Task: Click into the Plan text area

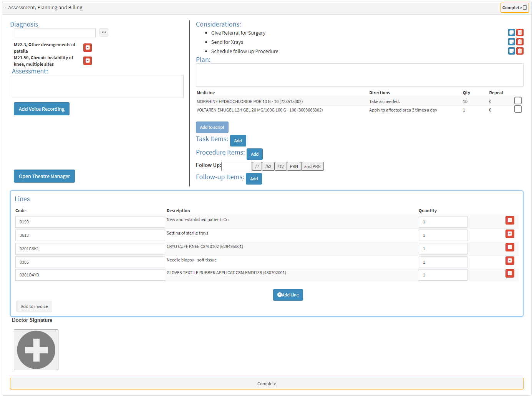Action: [359, 75]
